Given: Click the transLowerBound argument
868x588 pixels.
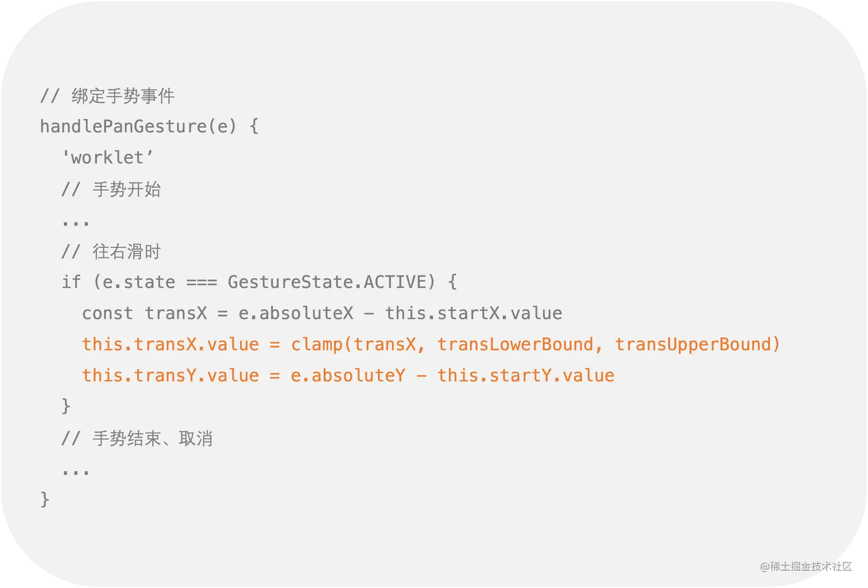Looking at the screenshot, I should [515, 344].
